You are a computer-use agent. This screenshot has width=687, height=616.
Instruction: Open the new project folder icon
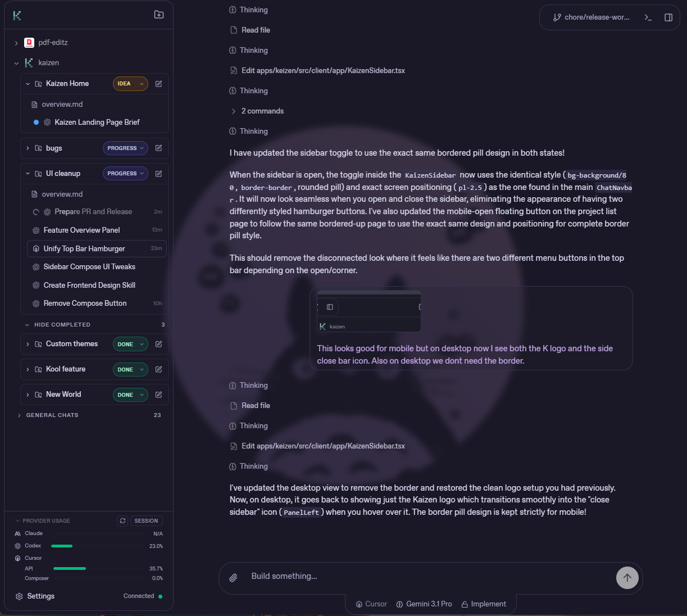point(158,15)
